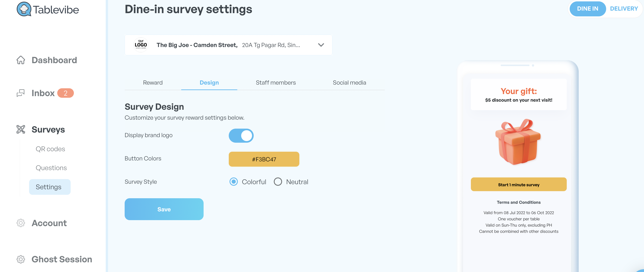Click the 'Your gift:' preview card
The width and height of the screenshot is (644, 272).
(518, 95)
